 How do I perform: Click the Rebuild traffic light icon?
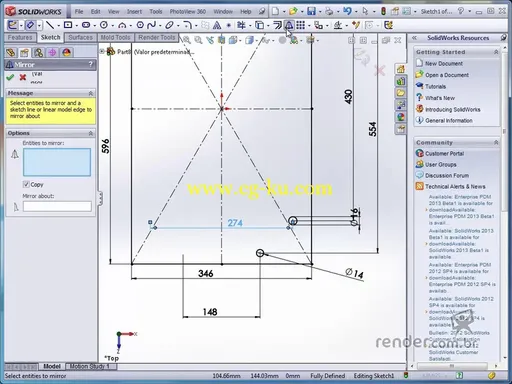[x=383, y=11]
